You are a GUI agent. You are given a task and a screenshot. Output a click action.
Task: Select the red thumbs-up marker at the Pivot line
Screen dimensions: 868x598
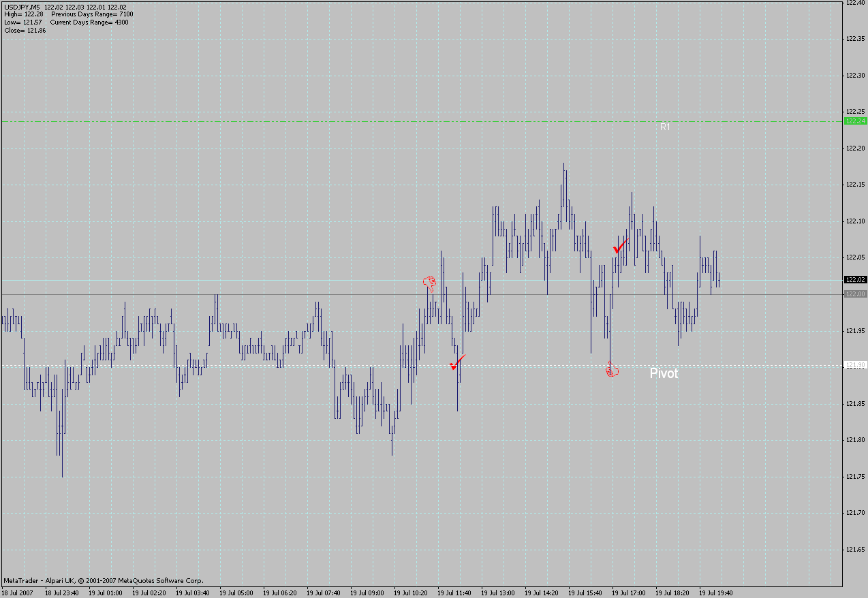tap(612, 371)
